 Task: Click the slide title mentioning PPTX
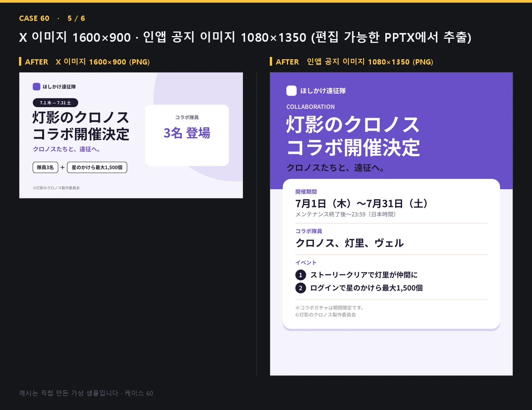(245, 37)
